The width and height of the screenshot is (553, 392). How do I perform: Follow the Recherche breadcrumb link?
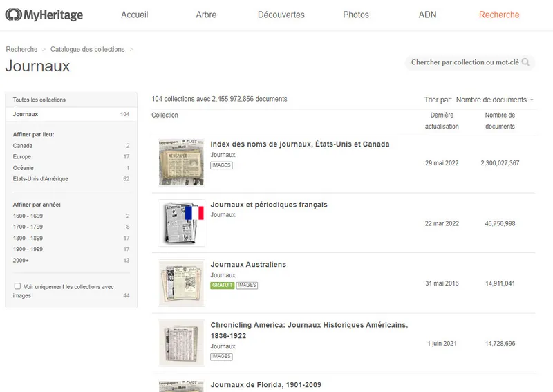(x=21, y=49)
